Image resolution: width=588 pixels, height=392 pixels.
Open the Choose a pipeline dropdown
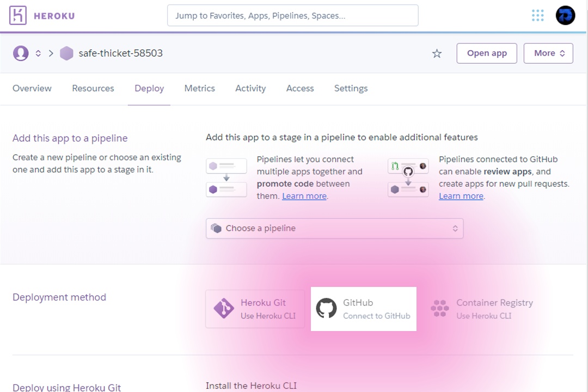(x=334, y=229)
